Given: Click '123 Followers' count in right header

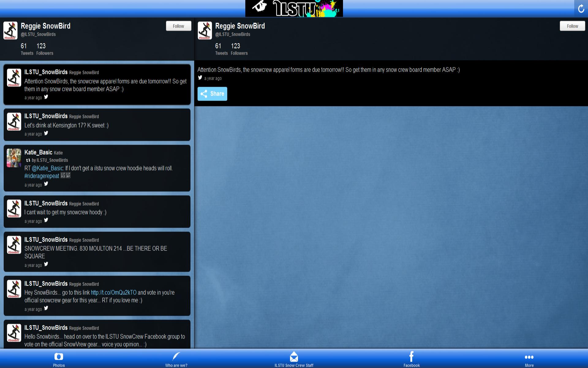Looking at the screenshot, I should point(239,49).
